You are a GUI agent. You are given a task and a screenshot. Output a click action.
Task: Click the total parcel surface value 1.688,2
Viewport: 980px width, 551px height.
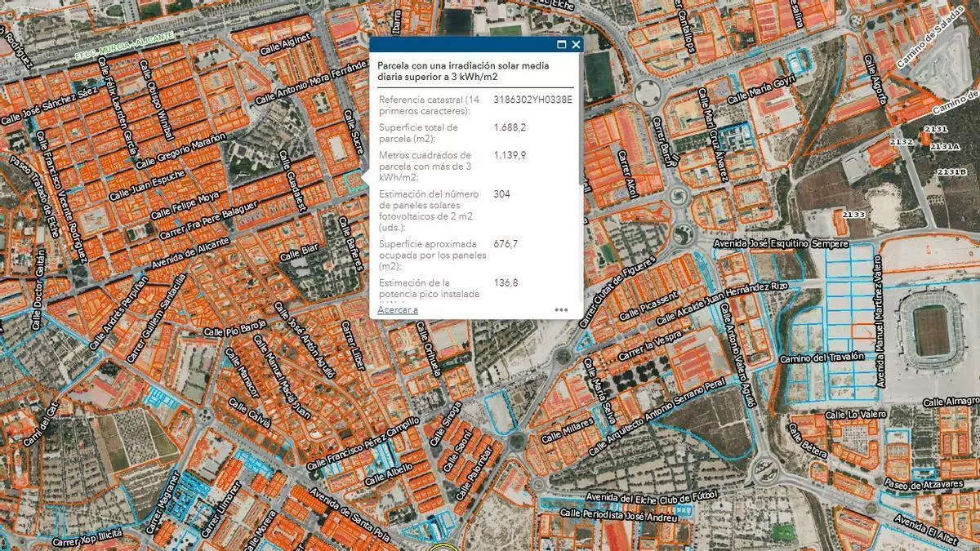(x=510, y=127)
